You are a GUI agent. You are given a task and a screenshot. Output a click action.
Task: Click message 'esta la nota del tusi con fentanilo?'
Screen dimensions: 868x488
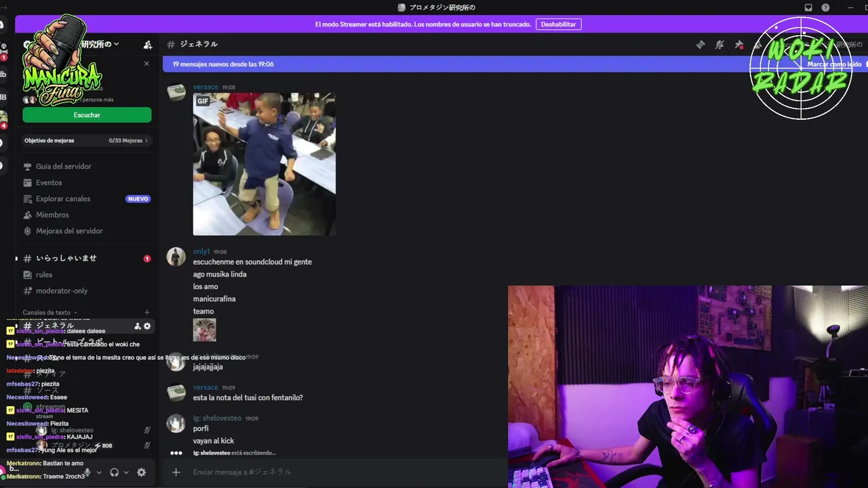coord(248,398)
